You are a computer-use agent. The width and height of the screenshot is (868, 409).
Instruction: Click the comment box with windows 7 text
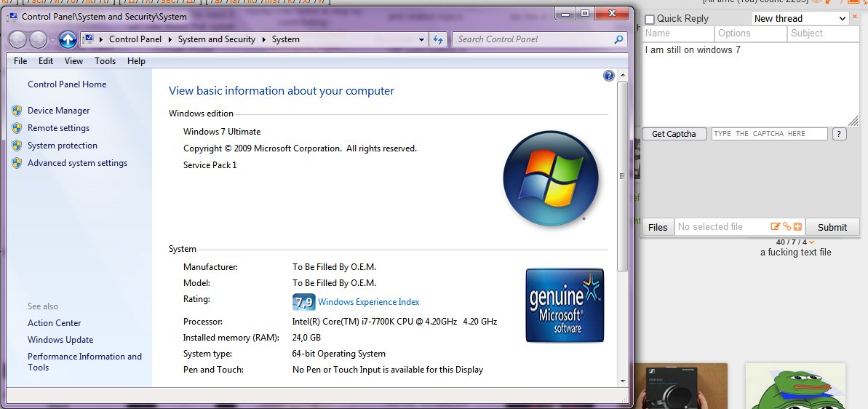(x=751, y=84)
